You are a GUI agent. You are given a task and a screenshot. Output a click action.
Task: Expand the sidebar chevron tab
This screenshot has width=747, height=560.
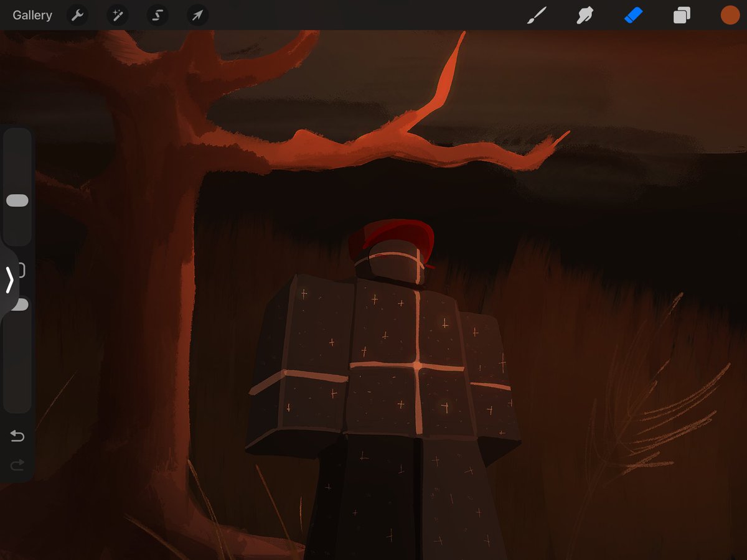tap(9, 280)
